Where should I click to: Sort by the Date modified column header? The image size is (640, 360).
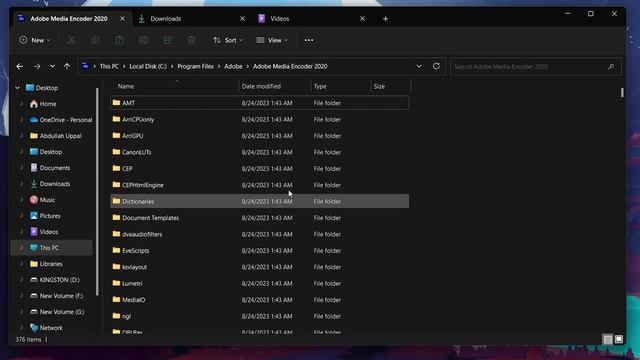(274, 86)
